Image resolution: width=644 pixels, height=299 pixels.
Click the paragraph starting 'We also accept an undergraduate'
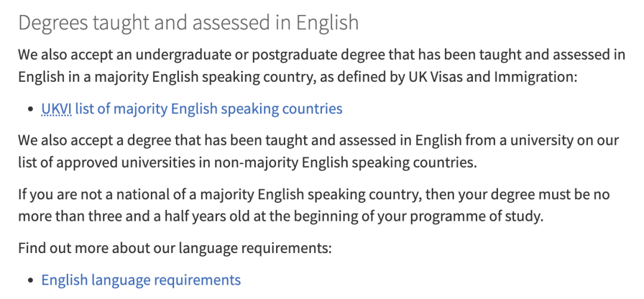(x=321, y=66)
